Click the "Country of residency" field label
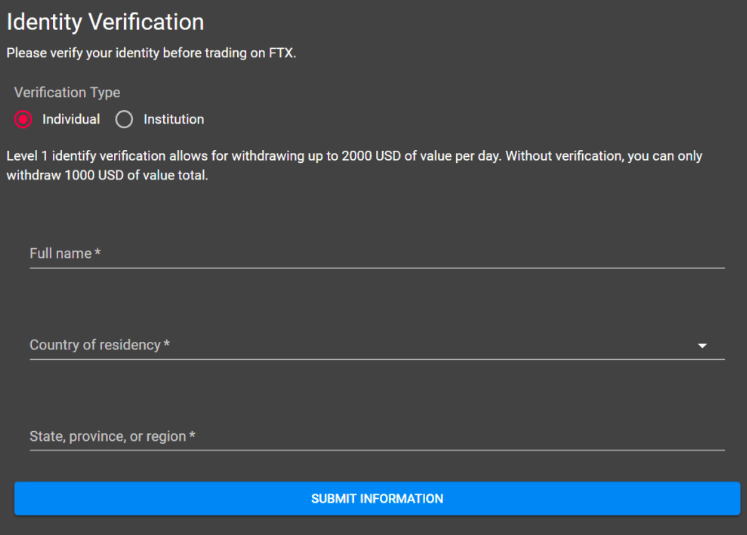 pyautogui.click(x=95, y=345)
